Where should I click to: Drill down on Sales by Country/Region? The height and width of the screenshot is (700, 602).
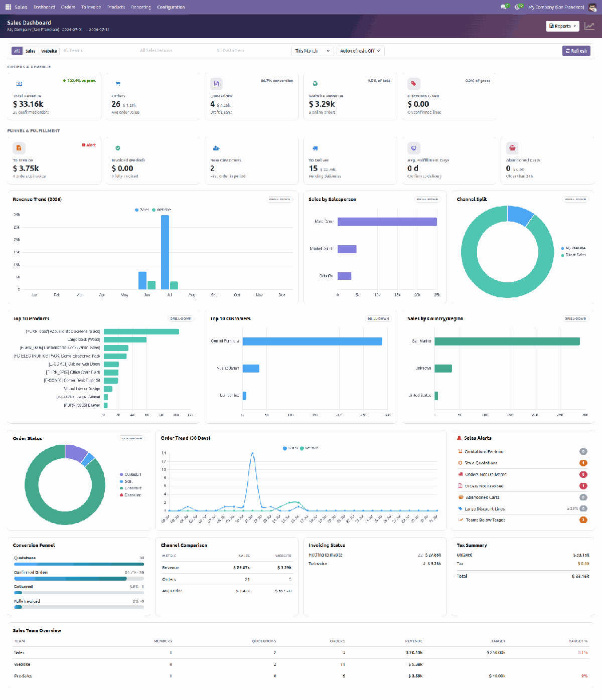pos(575,318)
